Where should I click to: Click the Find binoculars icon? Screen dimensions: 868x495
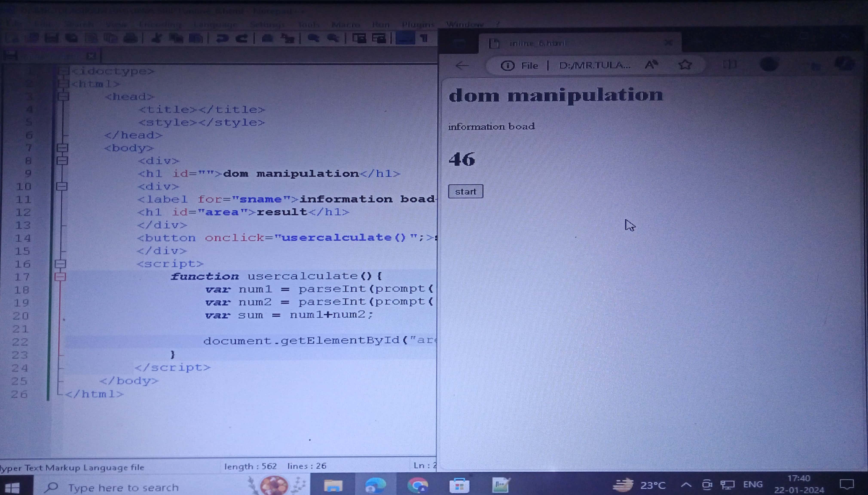point(267,38)
